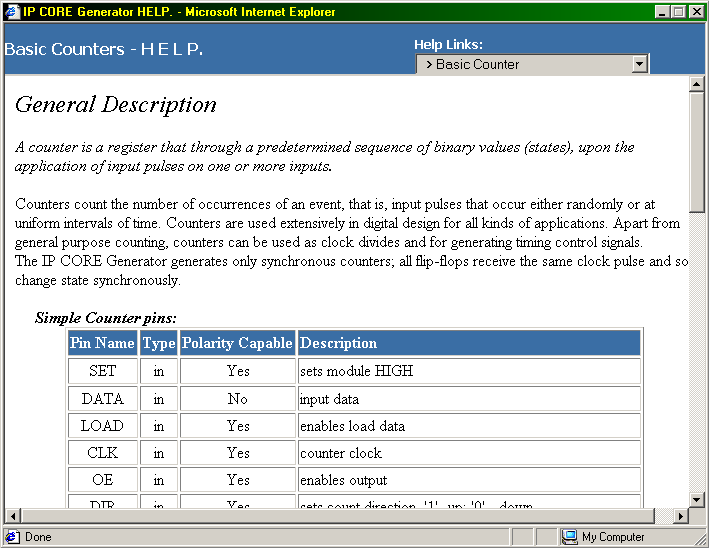Image resolution: width=709 pixels, height=548 pixels.
Task: Click the 'General Description' heading
Action: [x=116, y=105]
